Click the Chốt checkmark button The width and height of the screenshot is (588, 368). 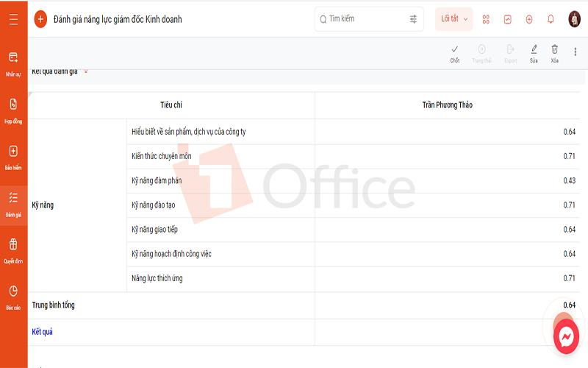(455, 54)
